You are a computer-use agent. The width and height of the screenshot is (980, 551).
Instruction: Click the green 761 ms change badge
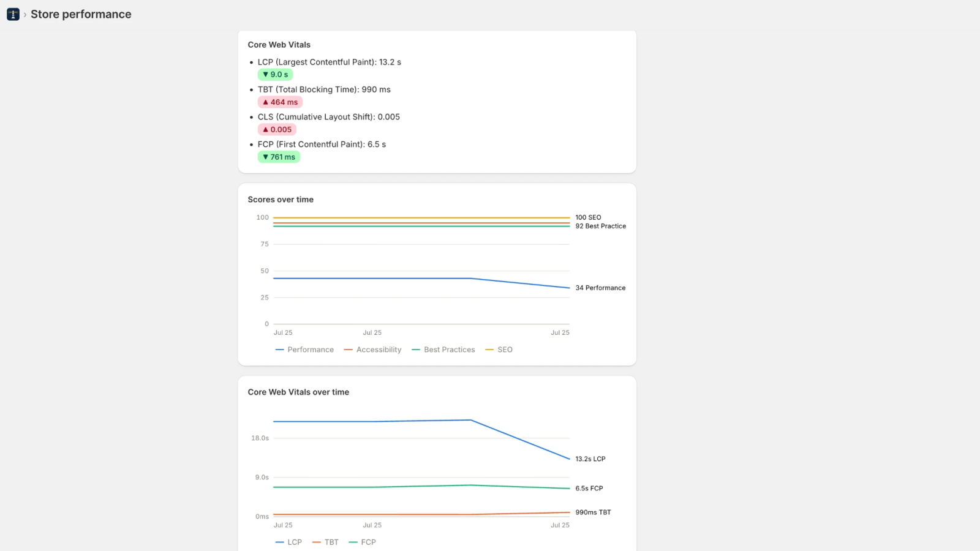click(x=279, y=157)
